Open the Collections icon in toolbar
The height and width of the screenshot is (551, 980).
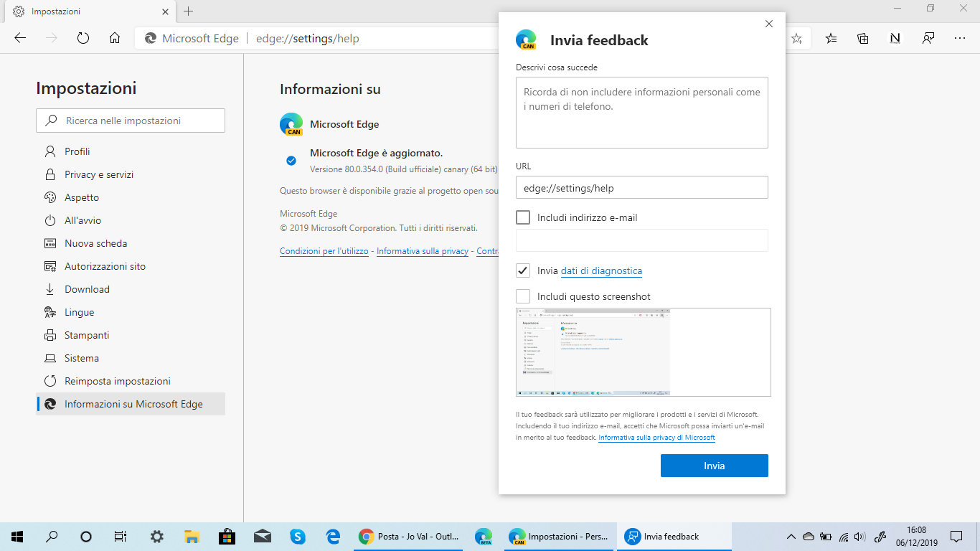point(863,38)
